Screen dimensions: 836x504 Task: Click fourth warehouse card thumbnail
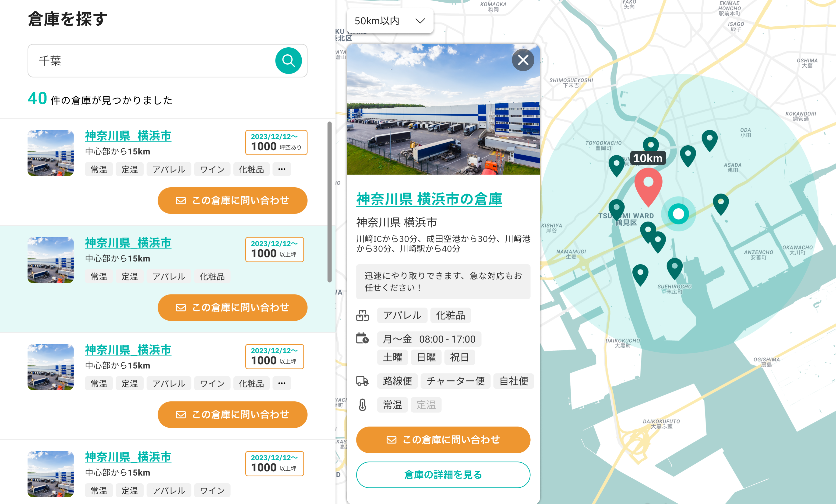tap(51, 474)
